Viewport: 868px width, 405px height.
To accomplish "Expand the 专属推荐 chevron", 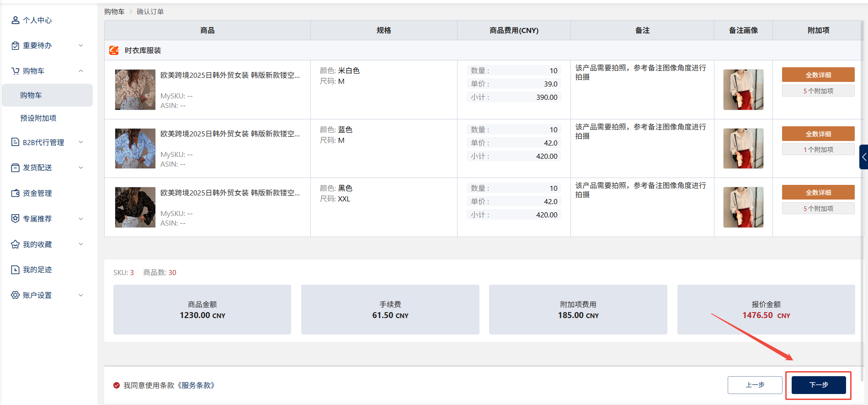I will coord(81,219).
